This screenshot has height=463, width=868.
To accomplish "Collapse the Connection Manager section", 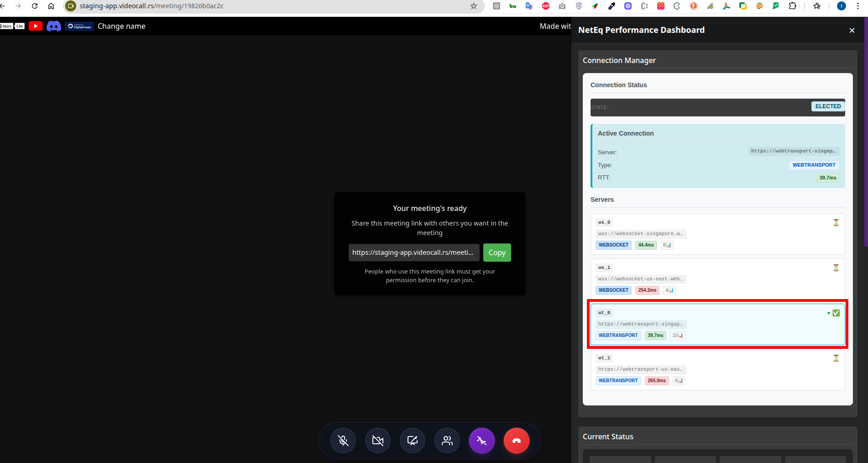I will point(619,60).
